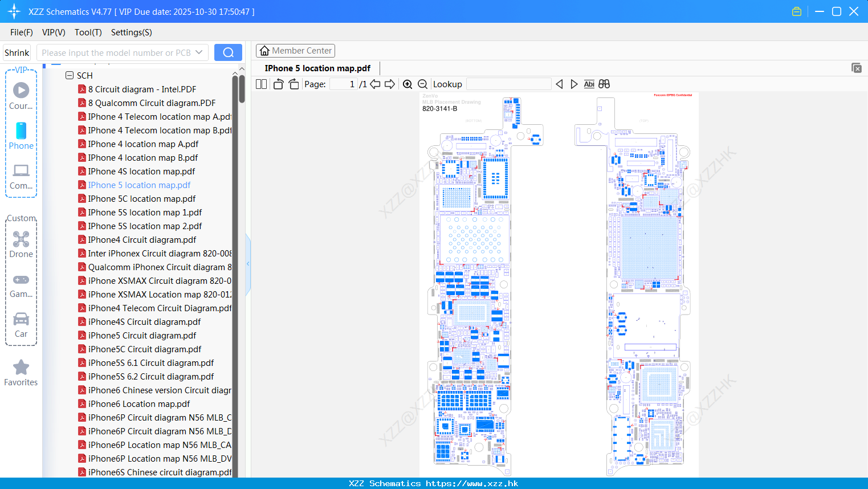Viewport: 868px width, 489px height.
Task: Open IPhone 4 location map B.pdf
Action: [143, 157]
